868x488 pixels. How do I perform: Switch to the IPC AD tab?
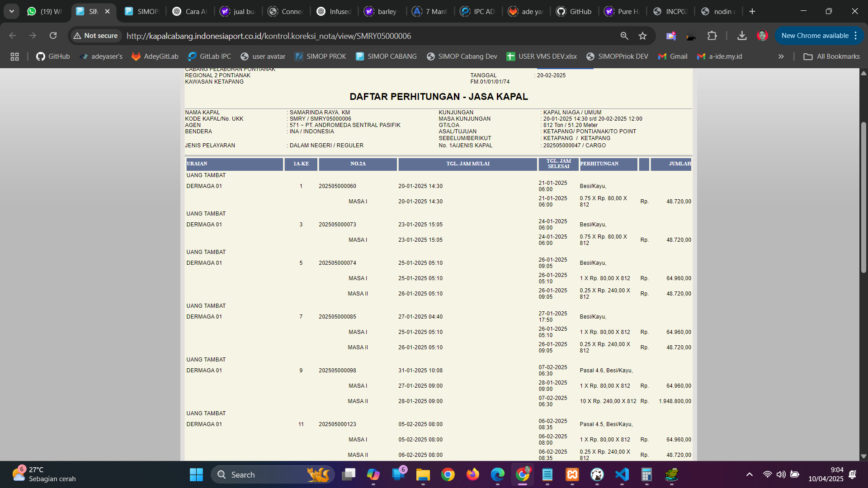pyautogui.click(x=478, y=11)
